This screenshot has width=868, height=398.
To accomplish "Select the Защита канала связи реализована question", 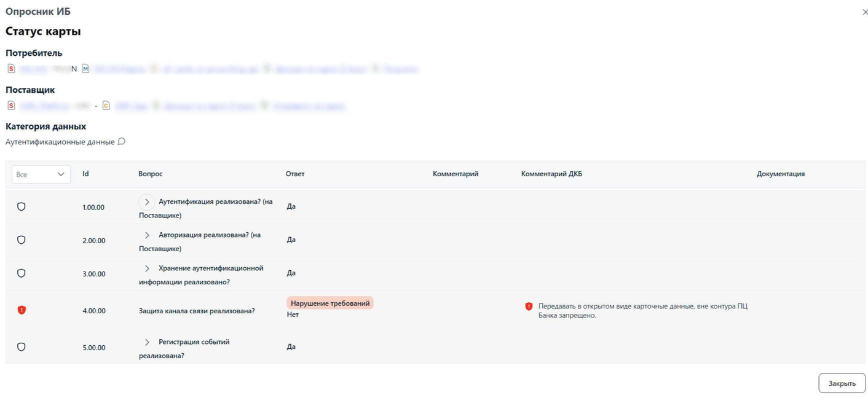I will (x=197, y=311).
